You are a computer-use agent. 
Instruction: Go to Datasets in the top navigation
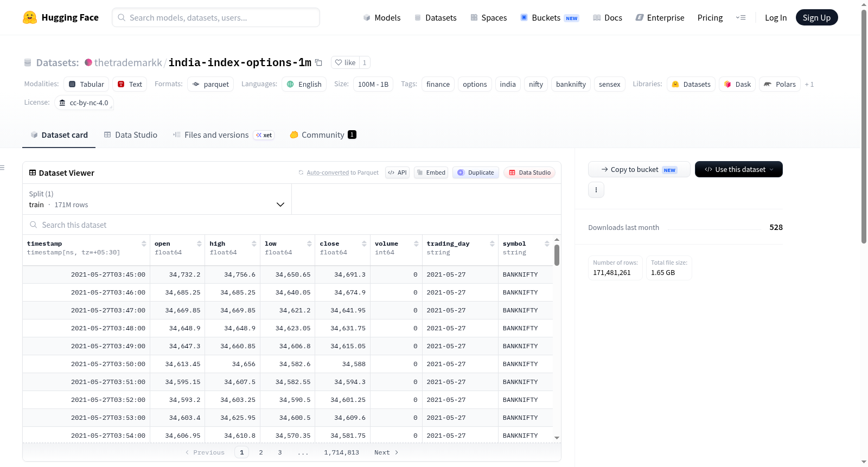tap(435, 17)
